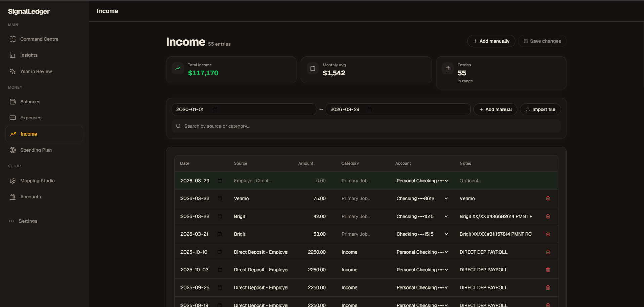
Task: Click the hash icon on the Entries card
Action: 448,68
